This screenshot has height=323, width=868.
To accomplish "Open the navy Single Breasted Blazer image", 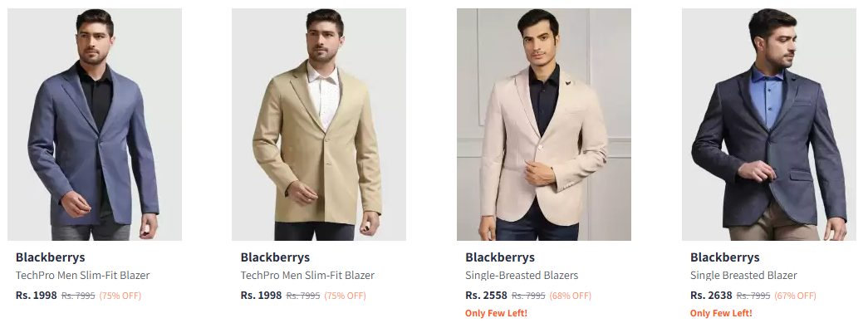I will coord(769,125).
